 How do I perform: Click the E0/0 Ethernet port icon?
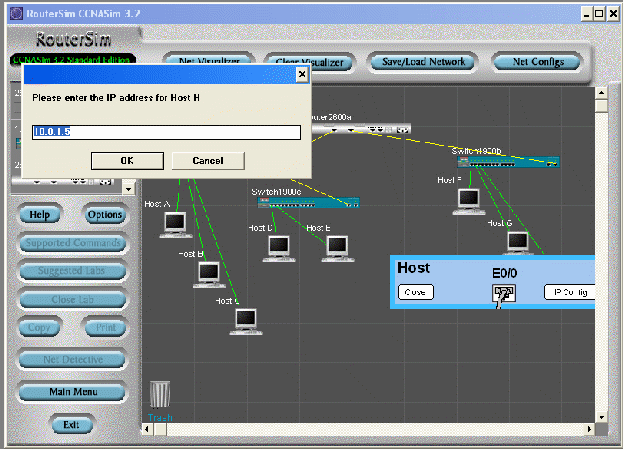click(504, 294)
